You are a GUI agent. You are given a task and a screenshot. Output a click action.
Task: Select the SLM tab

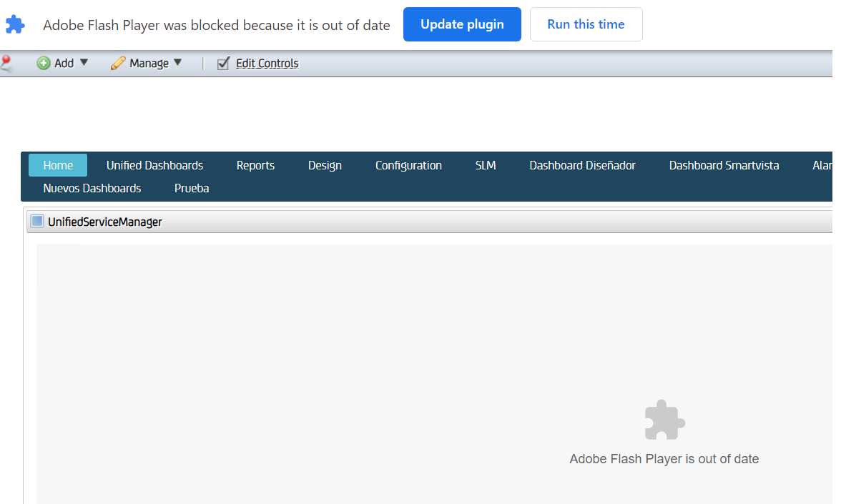(485, 165)
